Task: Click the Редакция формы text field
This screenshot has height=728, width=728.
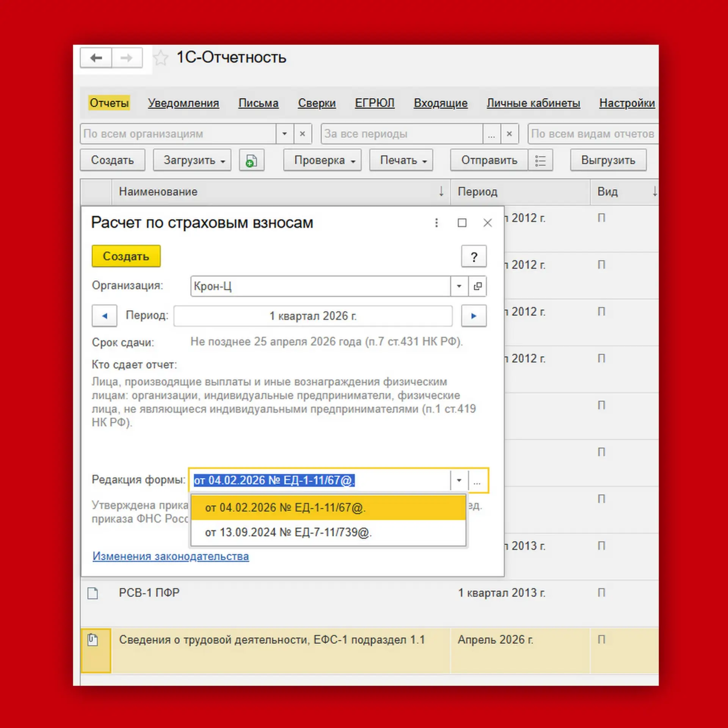Action: tap(321, 481)
